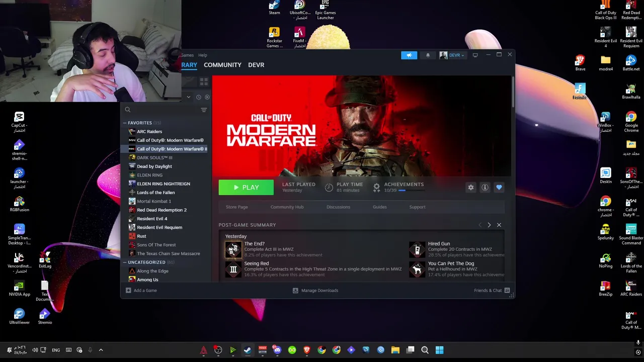644x362 pixels.
Task: Toggle ready-to-play filter icon
Action: [x=207, y=97]
